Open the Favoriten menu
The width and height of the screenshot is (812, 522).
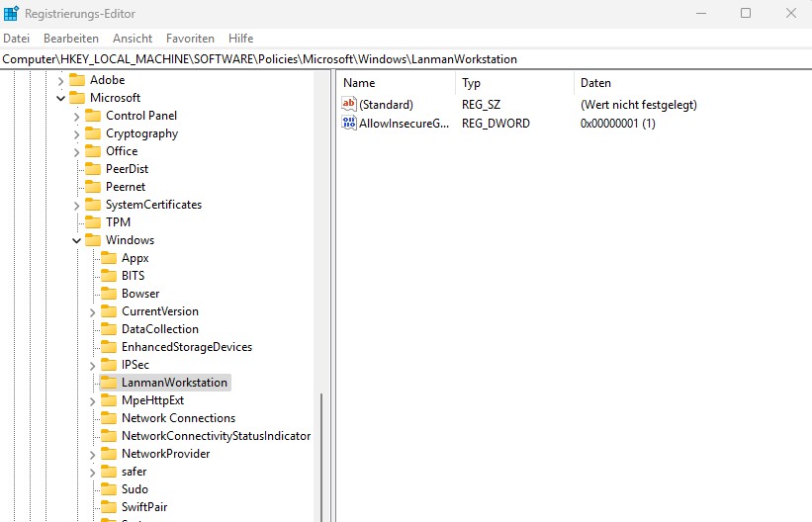coord(190,39)
